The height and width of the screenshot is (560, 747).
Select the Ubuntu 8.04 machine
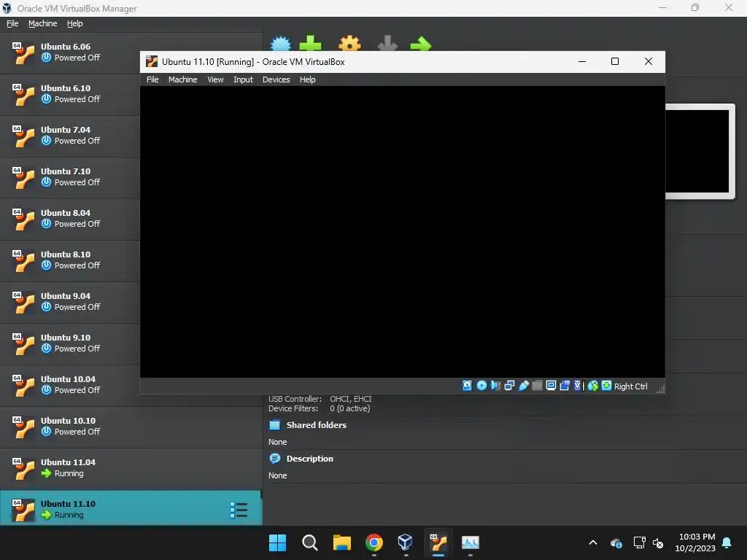coord(70,219)
